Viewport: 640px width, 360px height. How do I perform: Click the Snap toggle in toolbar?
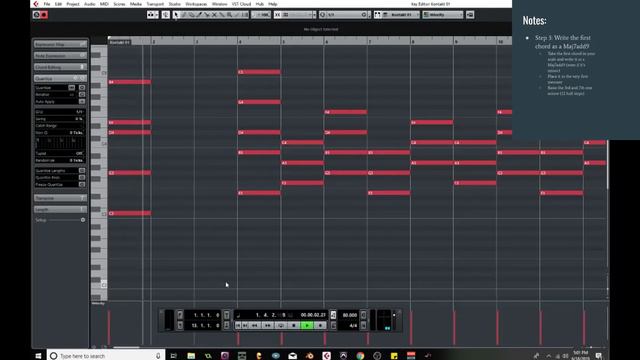click(278, 15)
